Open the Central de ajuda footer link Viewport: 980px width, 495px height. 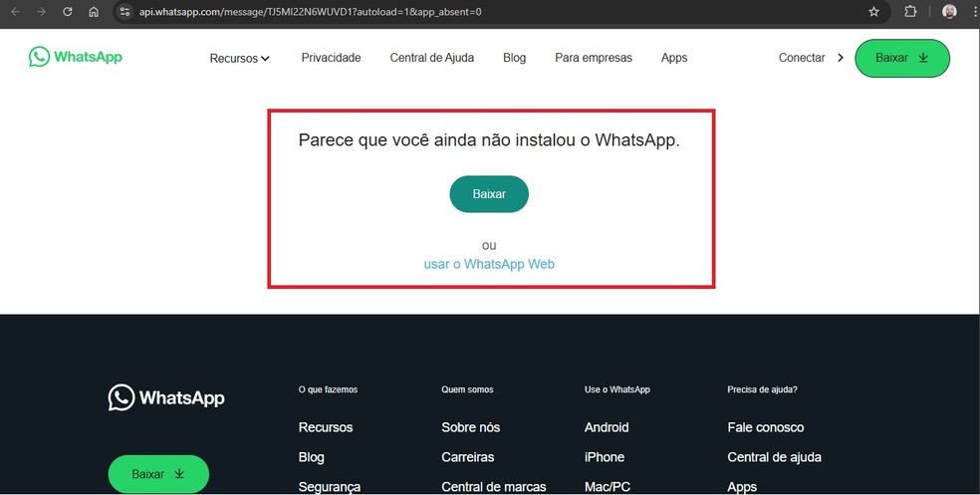click(775, 457)
